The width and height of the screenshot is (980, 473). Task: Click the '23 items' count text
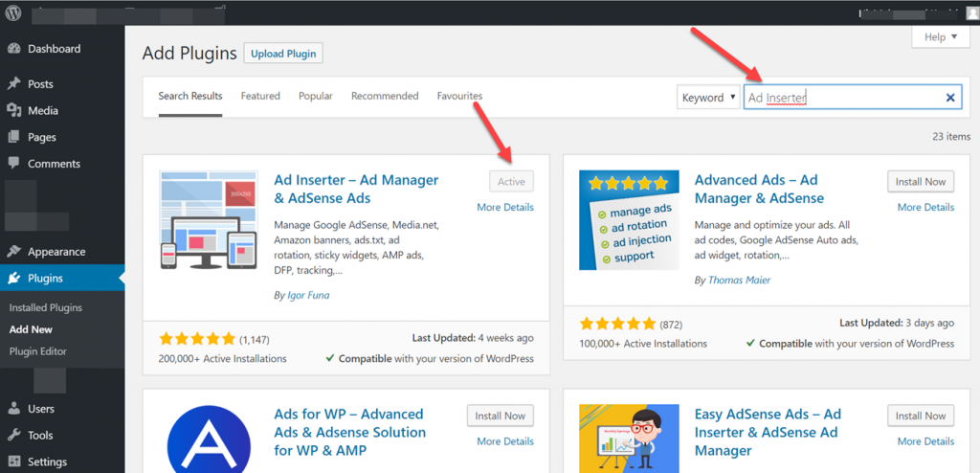tap(950, 136)
